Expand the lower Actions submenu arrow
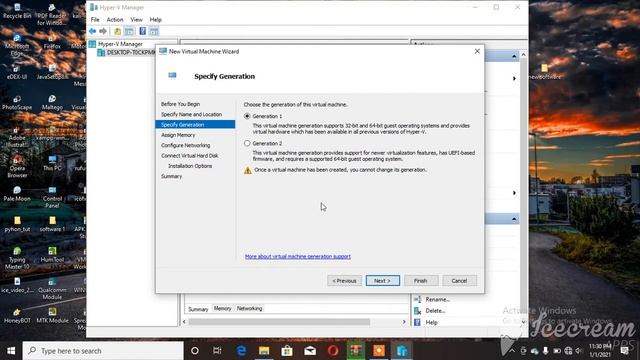 514,193
